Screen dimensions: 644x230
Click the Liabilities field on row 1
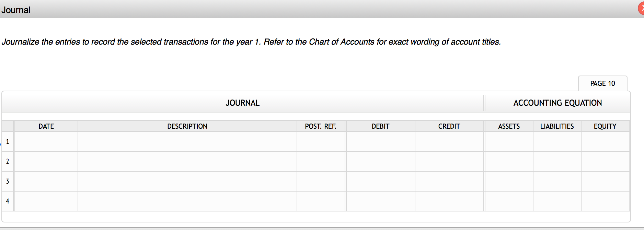click(557, 141)
